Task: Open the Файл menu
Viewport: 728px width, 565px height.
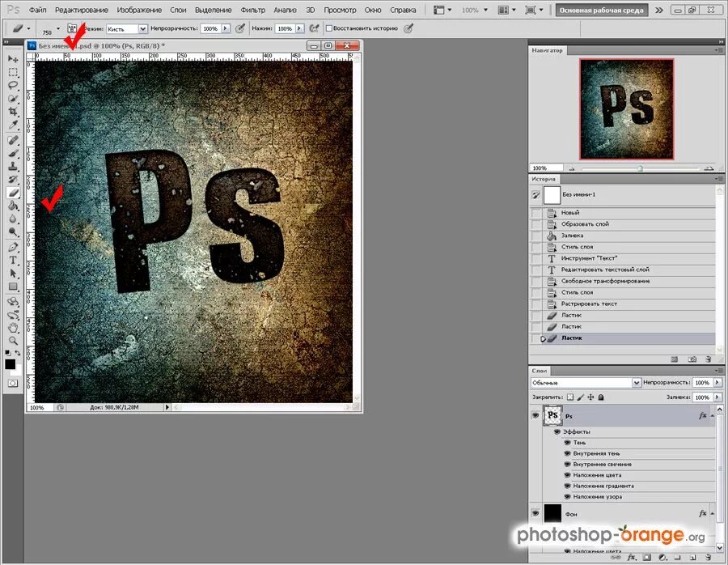Action: tap(37, 10)
